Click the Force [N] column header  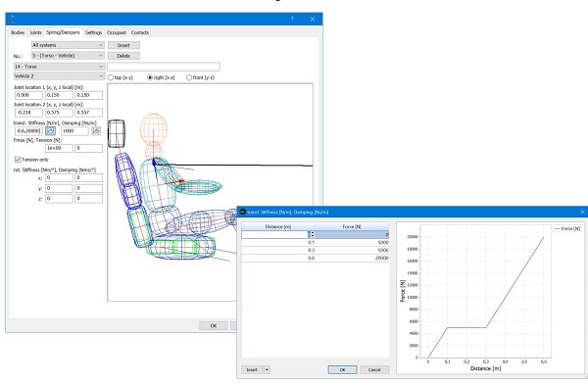(x=352, y=226)
